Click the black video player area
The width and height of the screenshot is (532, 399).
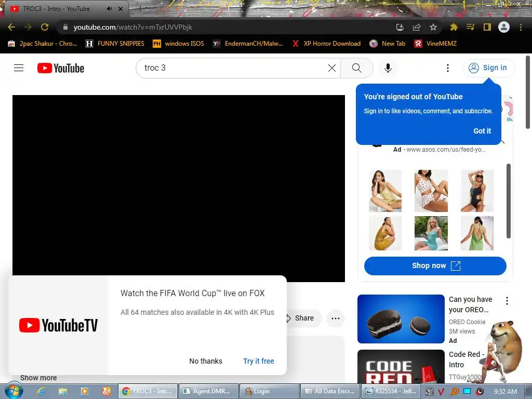[179, 188]
